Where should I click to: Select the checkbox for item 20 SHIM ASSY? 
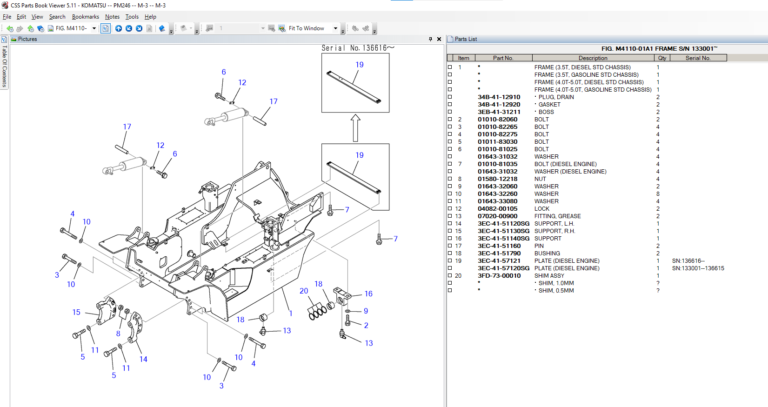point(449,275)
